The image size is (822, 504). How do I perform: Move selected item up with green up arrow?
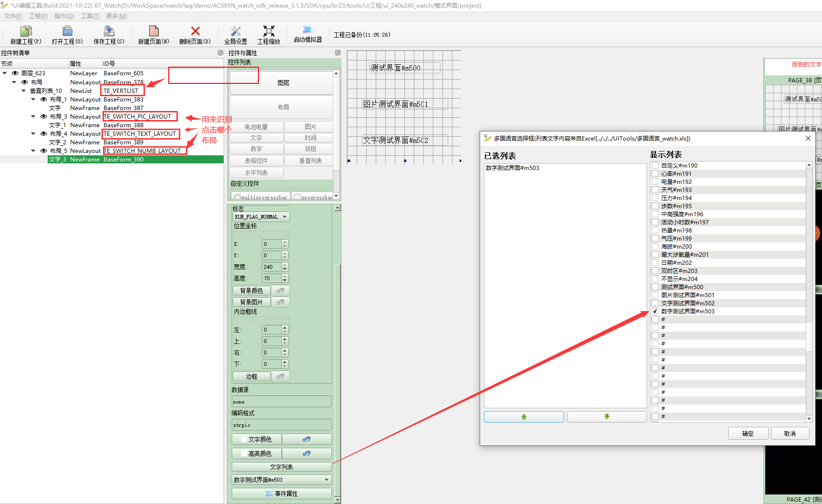click(x=524, y=417)
